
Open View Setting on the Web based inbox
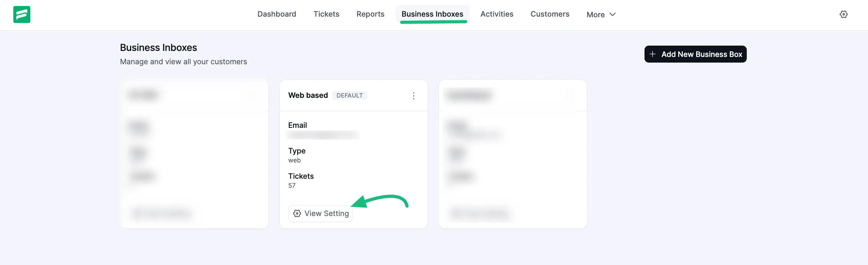pyautogui.click(x=320, y=213)
